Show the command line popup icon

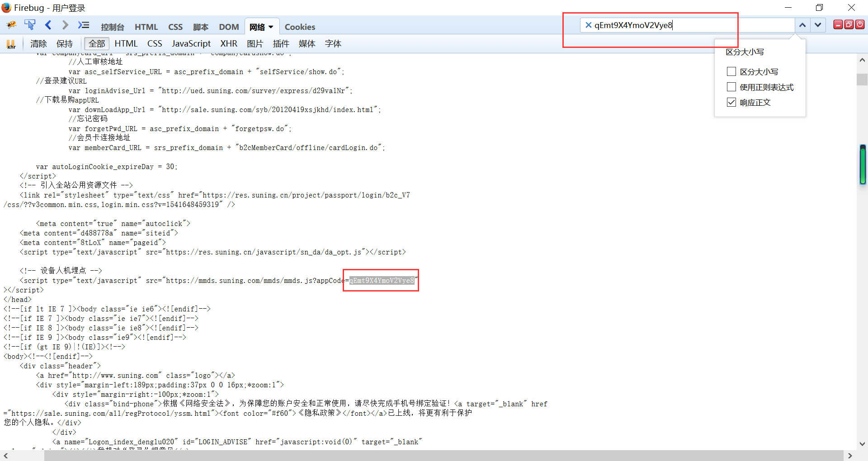[x=84, y=25]
